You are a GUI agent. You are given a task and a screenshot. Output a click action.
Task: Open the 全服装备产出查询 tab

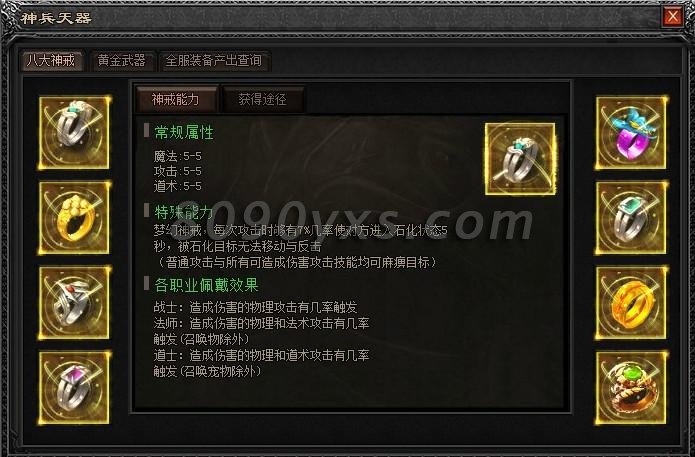[214, 60]
